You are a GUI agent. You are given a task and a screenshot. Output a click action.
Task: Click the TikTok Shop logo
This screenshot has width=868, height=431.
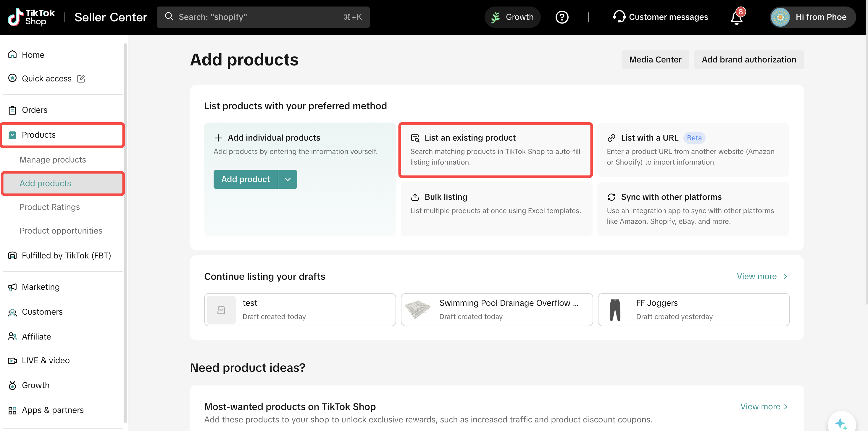pyautogui.click(x=31, y=17)
